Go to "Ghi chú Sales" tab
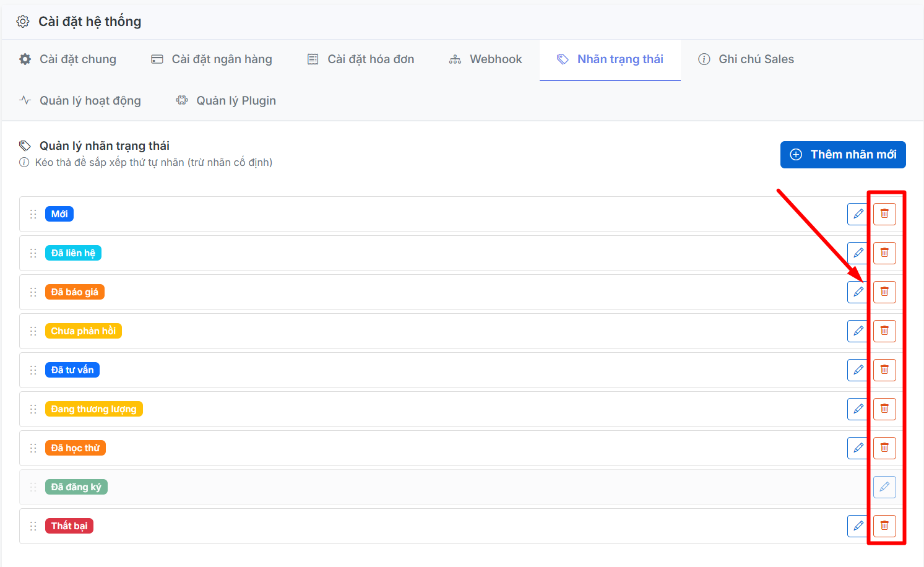Screen dimensions: 924x567 (x=746, y=59)
